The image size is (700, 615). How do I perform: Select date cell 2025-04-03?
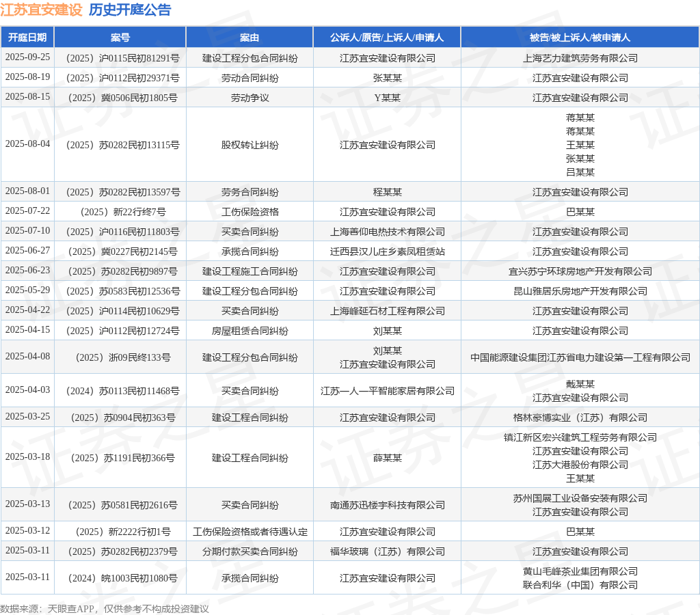27,390
